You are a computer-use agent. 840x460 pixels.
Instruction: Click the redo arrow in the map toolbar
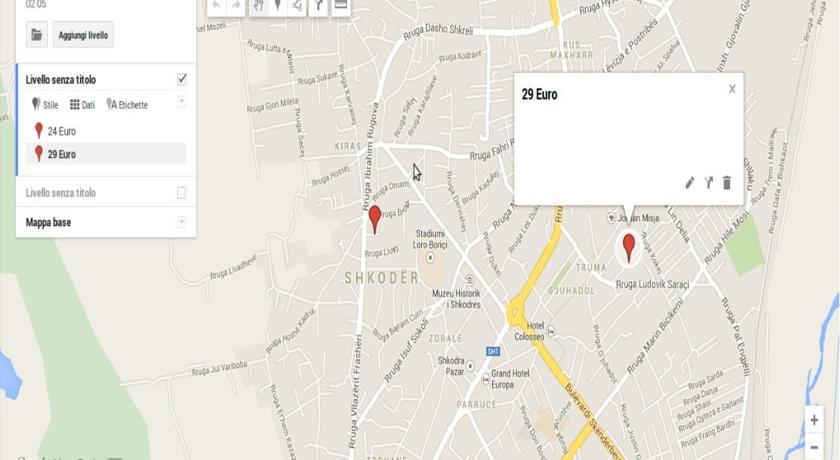[236, 6]
